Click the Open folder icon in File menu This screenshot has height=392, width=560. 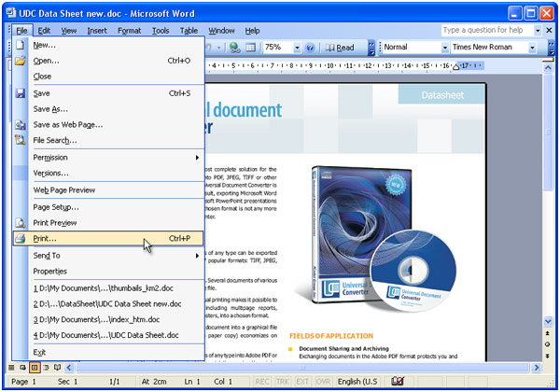coord(20,61)
